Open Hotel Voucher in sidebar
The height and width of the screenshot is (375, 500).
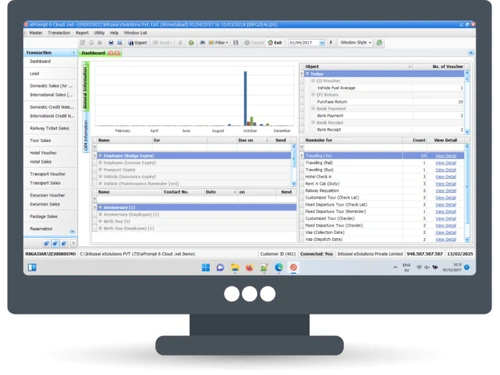[x=43, y=153]
